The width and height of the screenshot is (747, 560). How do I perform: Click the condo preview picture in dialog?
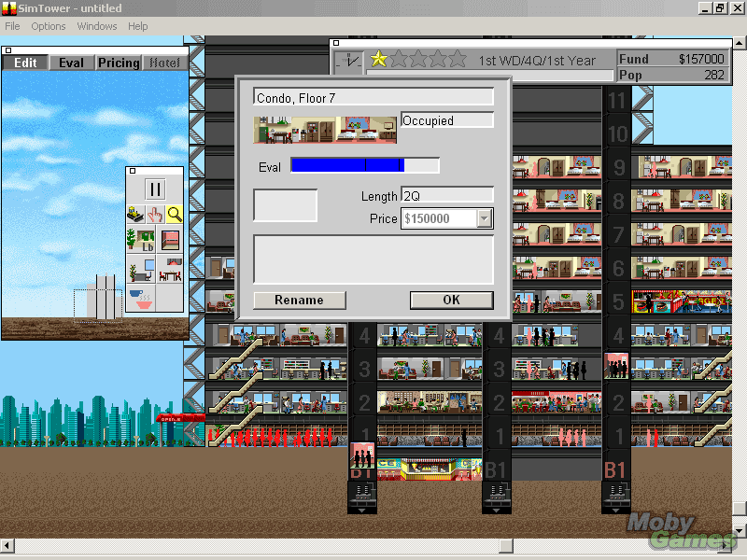coord(325,129)
